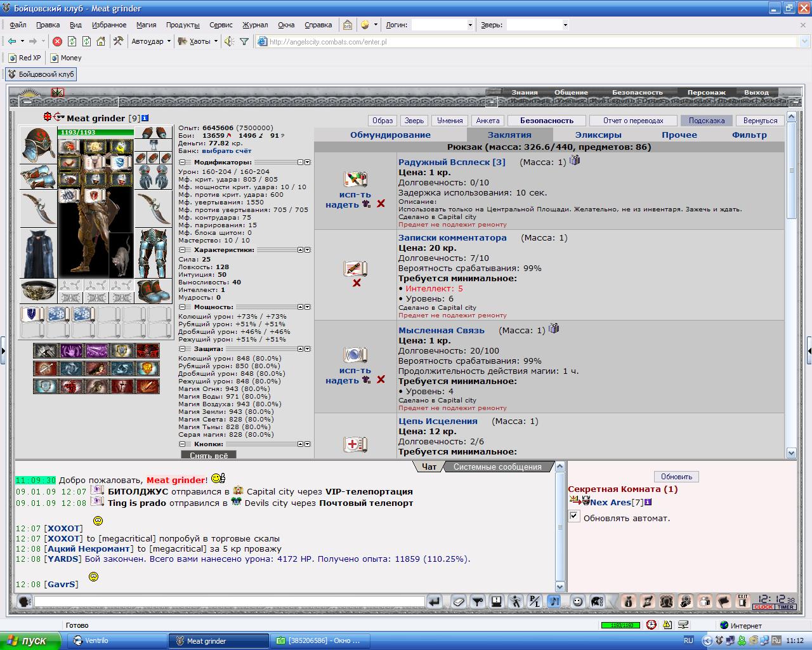This screenshot has height=650, width=812.
Task: Click the green 1193/1193 HP indicator in status bar
Action: [x=621, y=625]
